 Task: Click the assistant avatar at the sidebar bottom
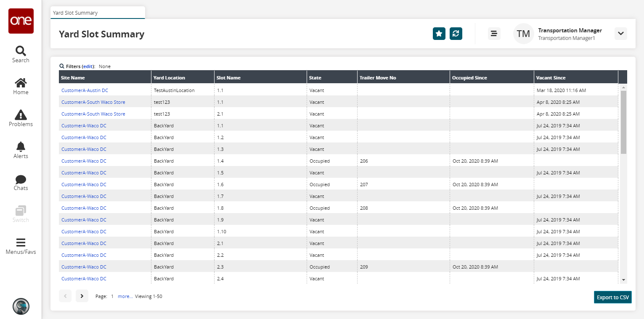(21, 306)
